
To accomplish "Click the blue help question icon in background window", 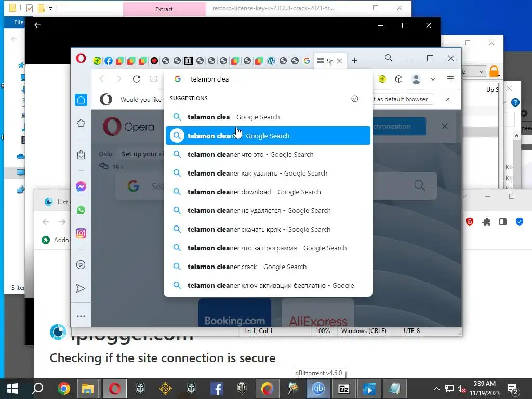I will [x=515, y=102].
